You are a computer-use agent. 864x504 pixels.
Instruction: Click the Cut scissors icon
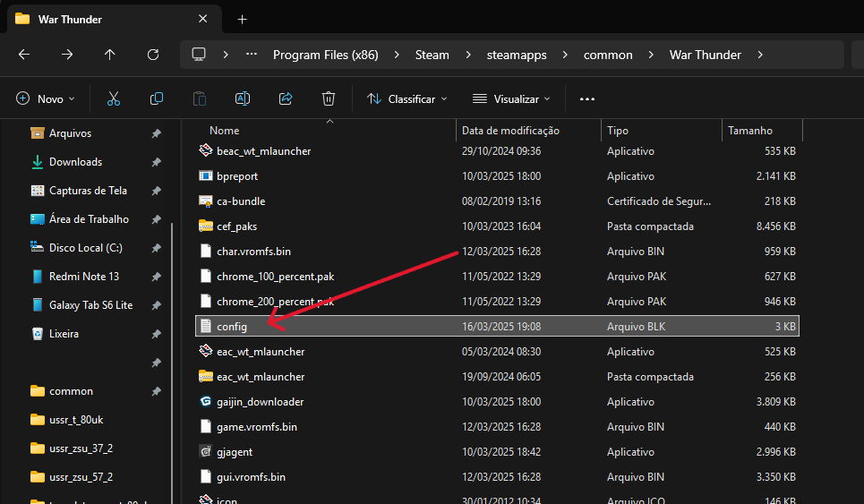114,98
